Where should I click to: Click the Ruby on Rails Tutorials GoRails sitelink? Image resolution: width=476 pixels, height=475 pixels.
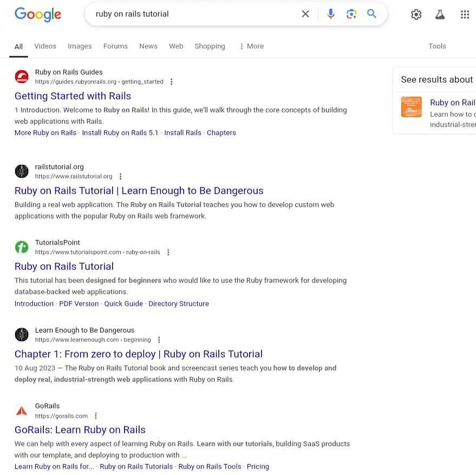(x=136, y=466)
